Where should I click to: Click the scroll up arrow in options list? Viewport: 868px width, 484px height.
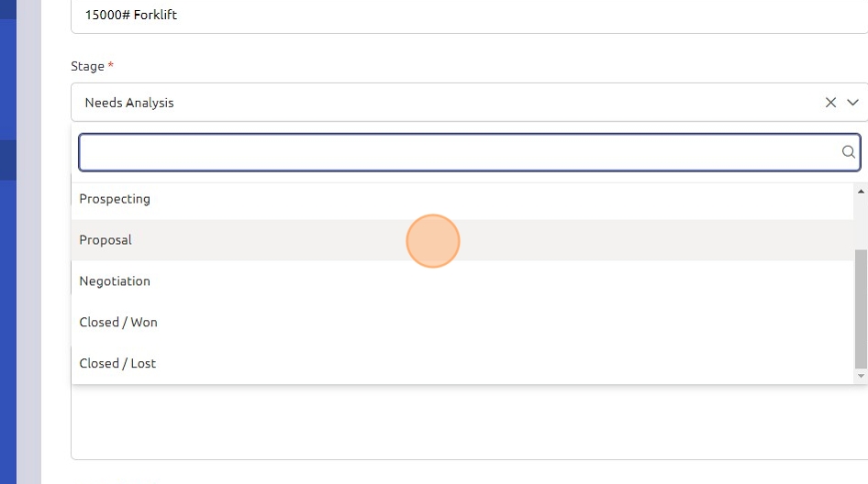coord(861,192)
